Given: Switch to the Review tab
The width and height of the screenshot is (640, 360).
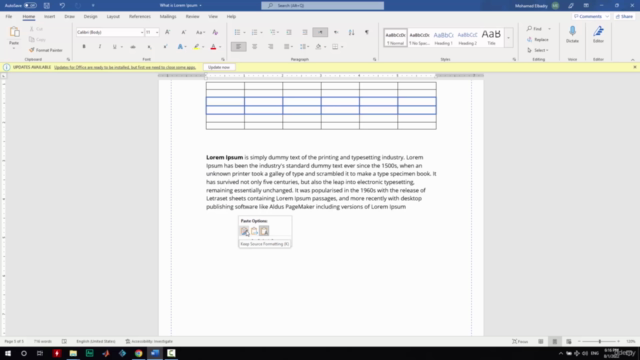Looking at the screenshot, I should (192, 16).
